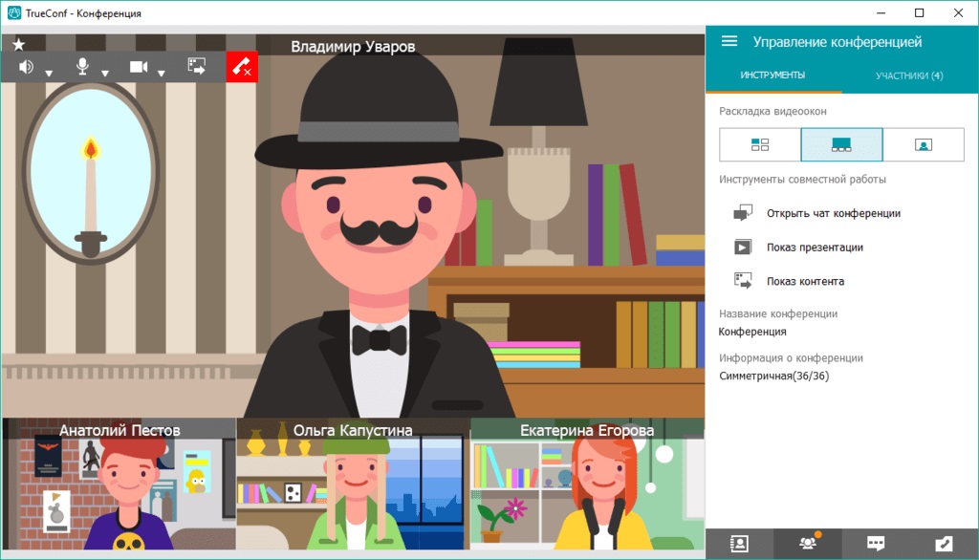Open the address book icon in bottom bar
Viewport: 979px width, 560px height.
pos(739,543)
